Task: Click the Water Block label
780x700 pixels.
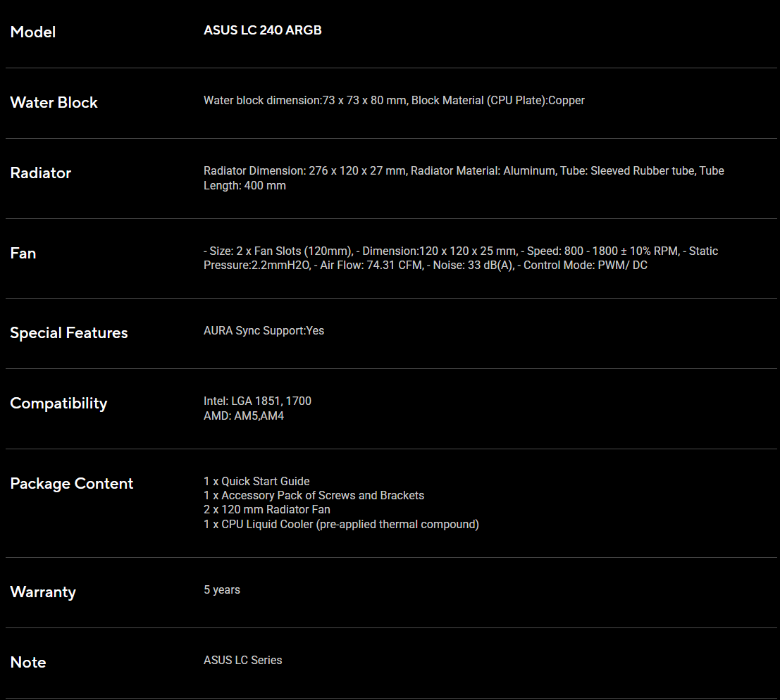Action: [54, 102]
